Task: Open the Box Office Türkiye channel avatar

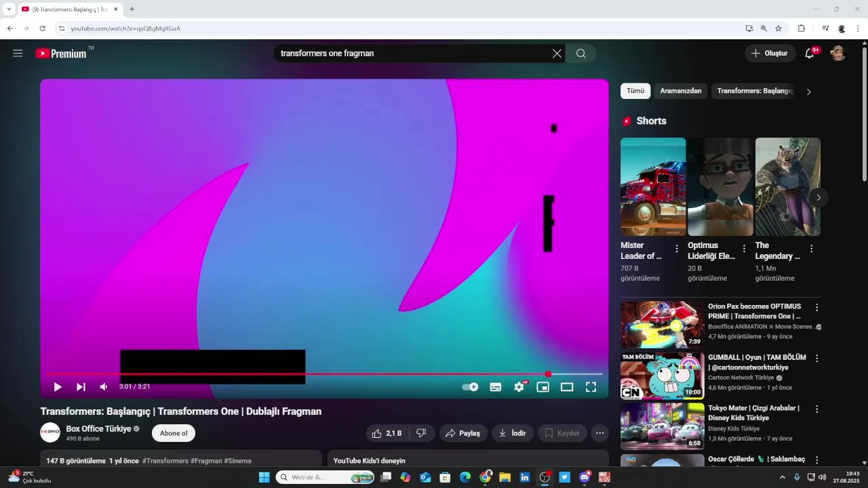Action: [50, 432]
